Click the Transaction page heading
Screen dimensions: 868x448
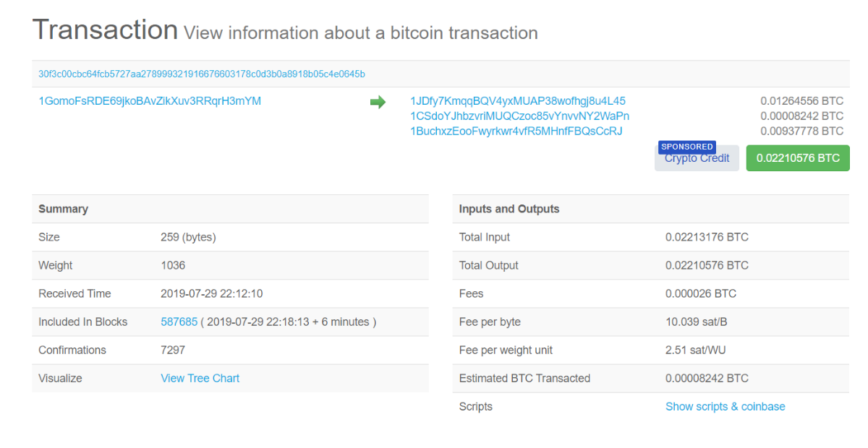point(105,30)
